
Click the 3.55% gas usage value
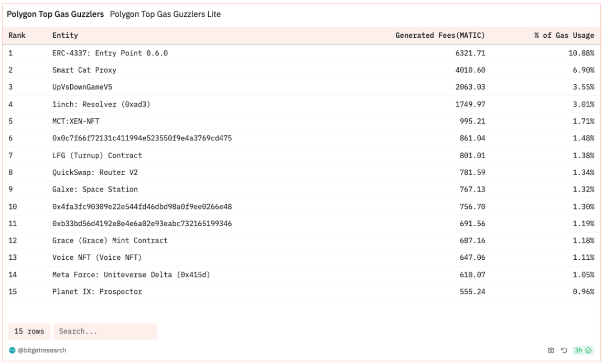584,87
